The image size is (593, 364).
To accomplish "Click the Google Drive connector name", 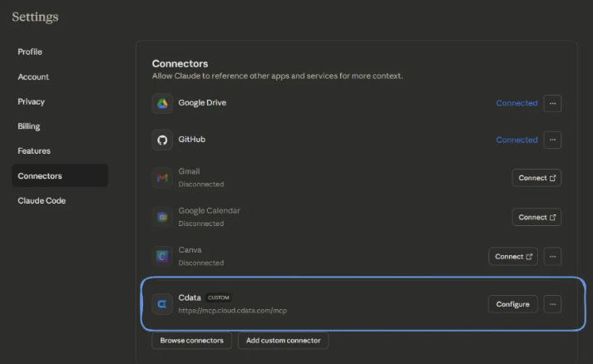I will pyautogui.click(x=202, y=102).
